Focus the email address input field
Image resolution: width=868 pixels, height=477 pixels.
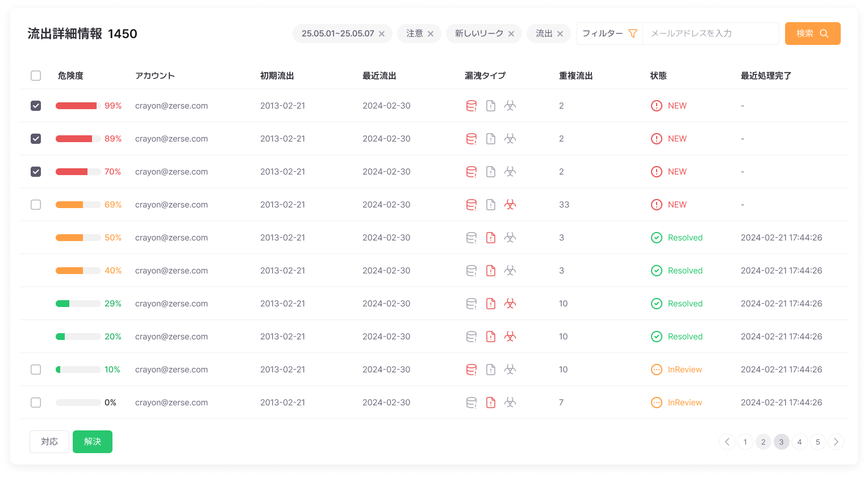pyautogui.click(x=710, y=34)
